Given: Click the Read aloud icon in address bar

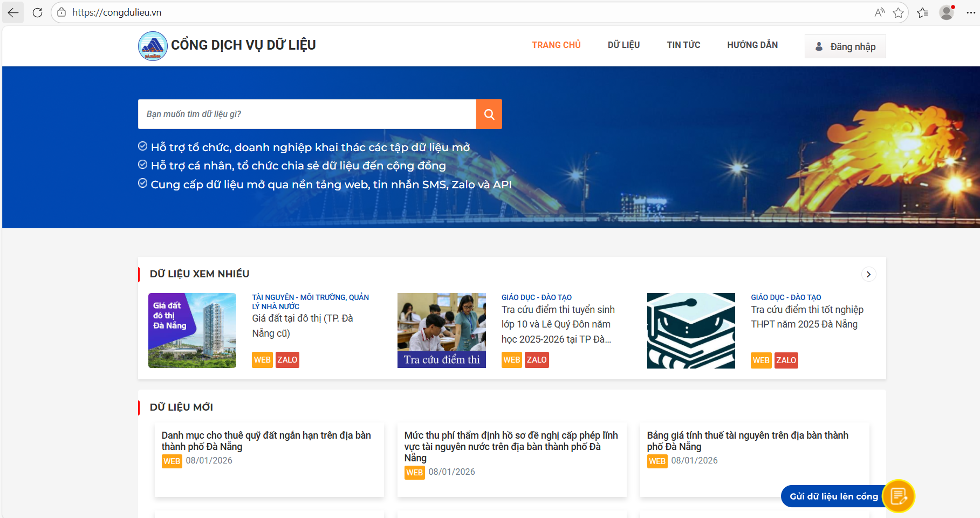Looking at the screenshot, I should [879, 12].
